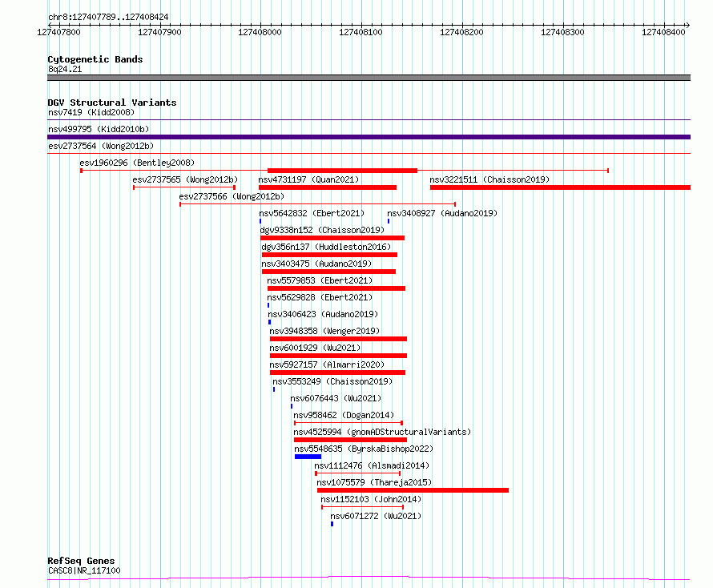Click the nsv3948358 (Wenger2019) label
Viewport: 713px width, 588px height.
click(324, 331)
